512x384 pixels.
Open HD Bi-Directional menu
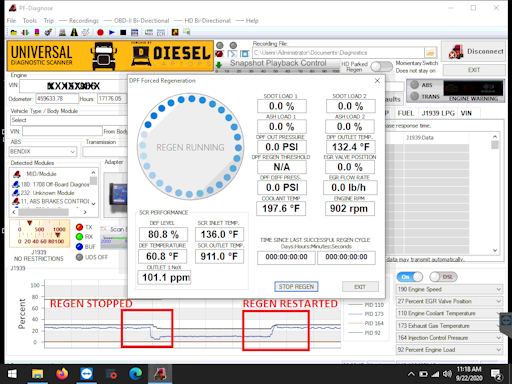(x=207, y=21)
